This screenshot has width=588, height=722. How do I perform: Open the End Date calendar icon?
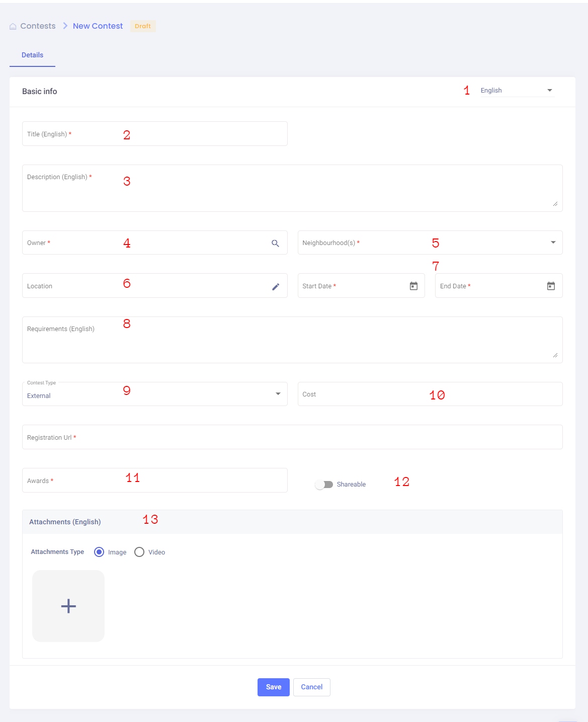tap(551, 286)
